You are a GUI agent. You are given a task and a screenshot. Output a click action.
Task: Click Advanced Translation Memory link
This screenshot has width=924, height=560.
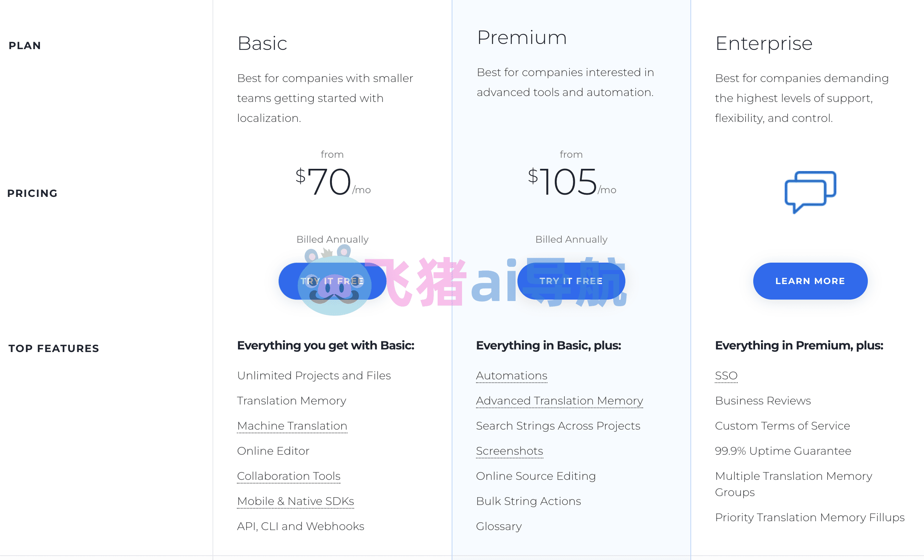pos(559,401)
